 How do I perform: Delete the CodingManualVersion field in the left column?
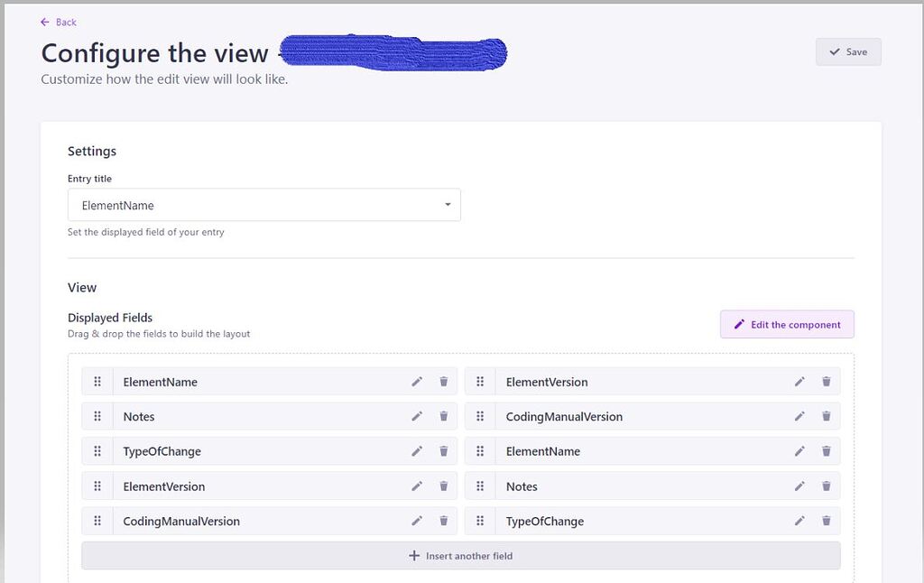pyautogui.click(x=443, y=521)
